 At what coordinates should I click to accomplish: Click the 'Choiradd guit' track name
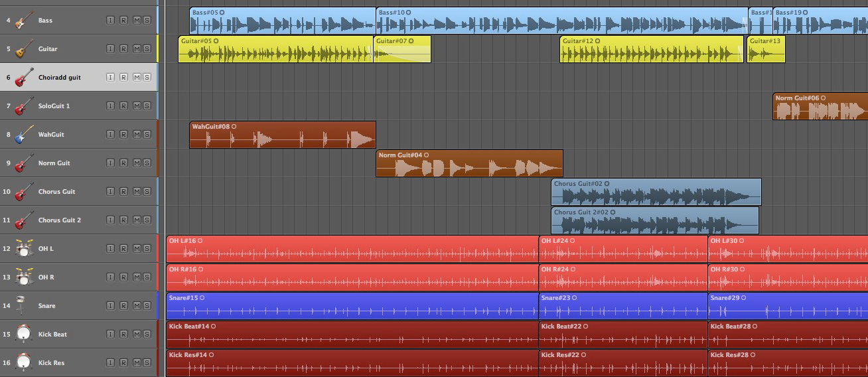coord(60,78)
